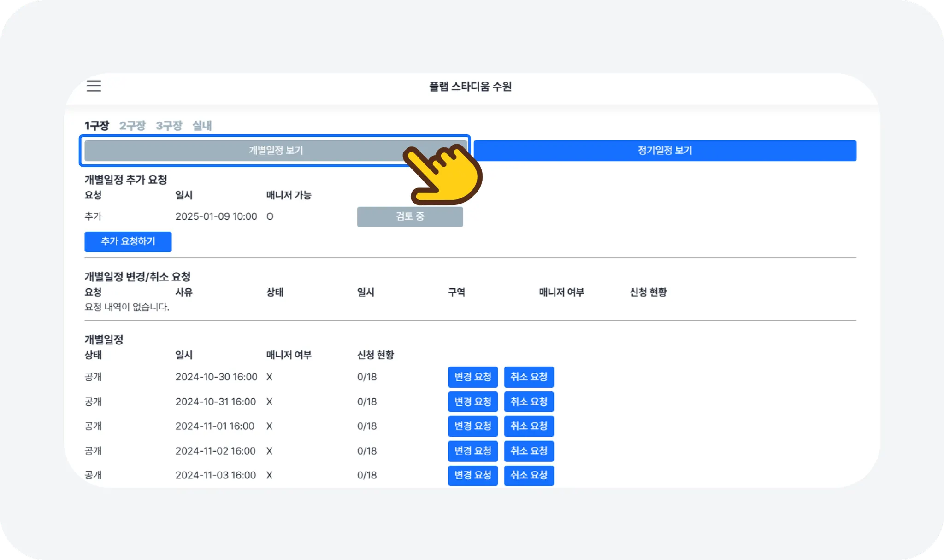Click 취소 요청 for 2024-11-02 16:00

[x=529, y=451]
